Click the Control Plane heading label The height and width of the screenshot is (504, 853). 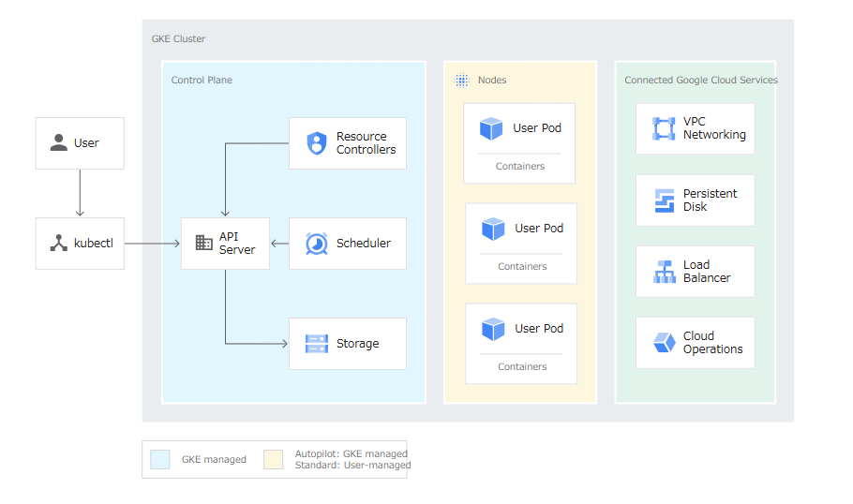point(202,81)
